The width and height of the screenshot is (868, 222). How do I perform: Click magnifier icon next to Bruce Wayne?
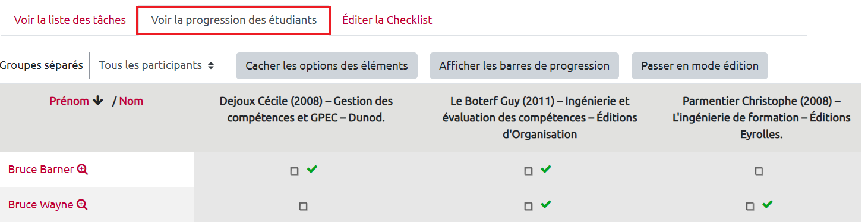(82, 205)
